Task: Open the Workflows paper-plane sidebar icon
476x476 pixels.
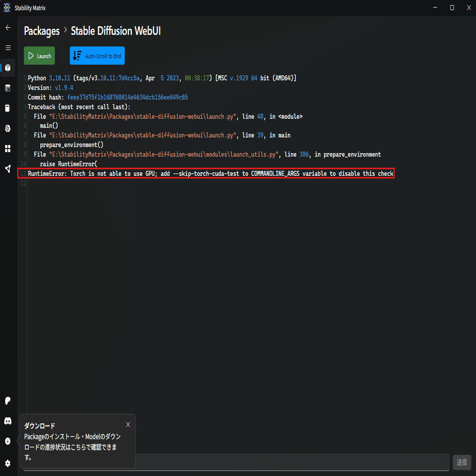Action: click(8, 169)
